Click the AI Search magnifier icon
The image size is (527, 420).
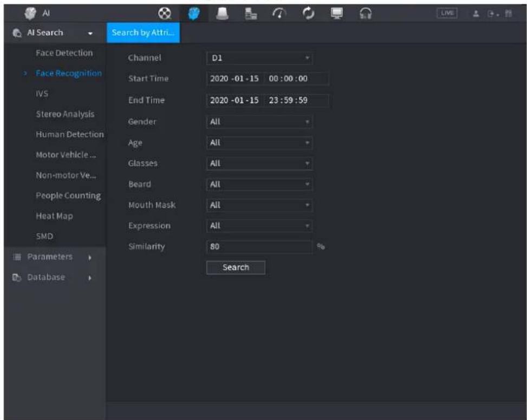(17, 33)
